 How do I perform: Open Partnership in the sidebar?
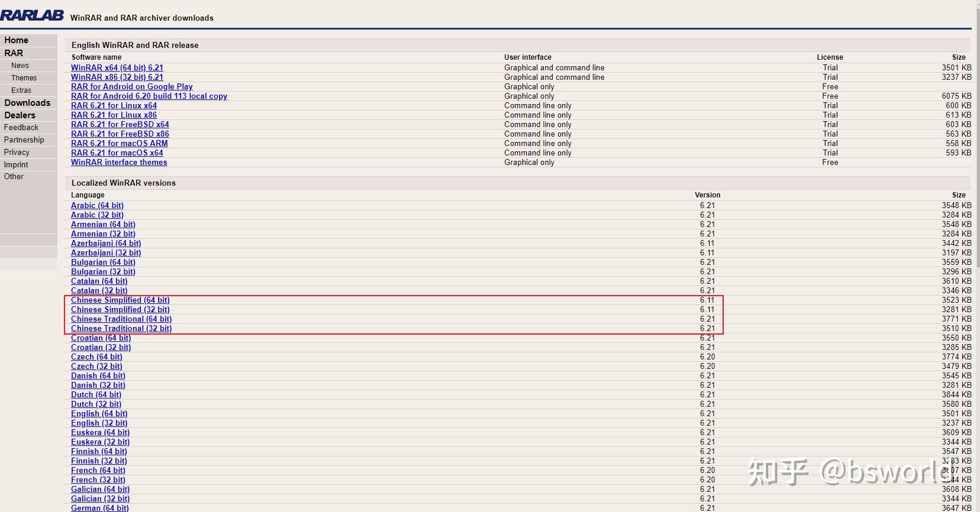tap(24, 140)
